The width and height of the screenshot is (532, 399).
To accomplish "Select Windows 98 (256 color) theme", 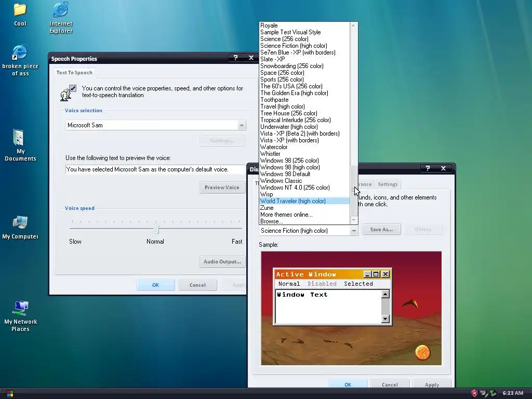I will [304, 161].
